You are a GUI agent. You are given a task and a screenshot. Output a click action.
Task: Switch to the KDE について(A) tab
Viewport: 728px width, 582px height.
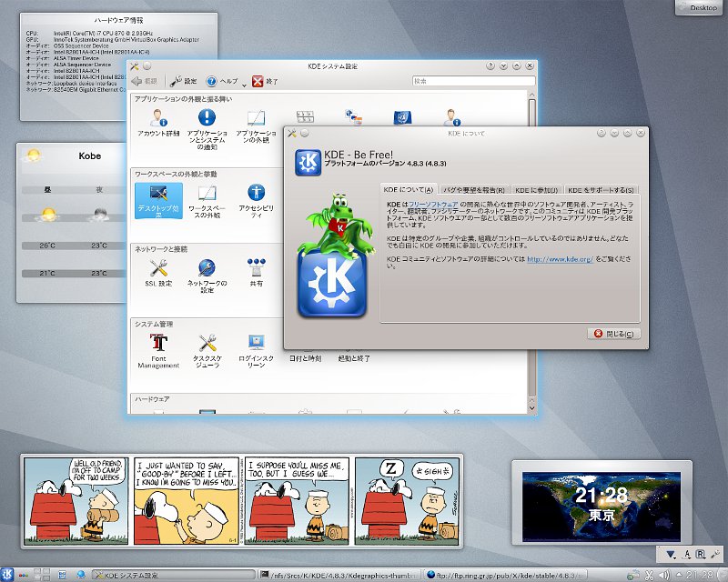(x=409, y=189)
